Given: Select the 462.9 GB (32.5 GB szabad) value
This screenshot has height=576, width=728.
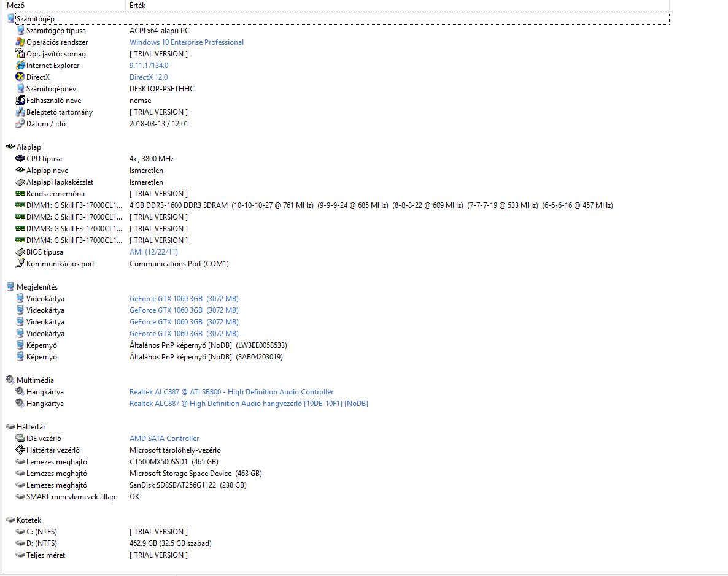Looking at the screenshot, I should pyautogui.click(x=171, y=543).
